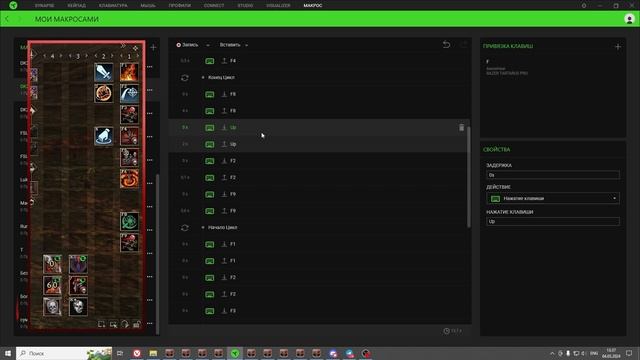Collapse the Конец Цикл triangle
Image resolution: width=640 pixels, height=360 pixels.
[203, 78]
